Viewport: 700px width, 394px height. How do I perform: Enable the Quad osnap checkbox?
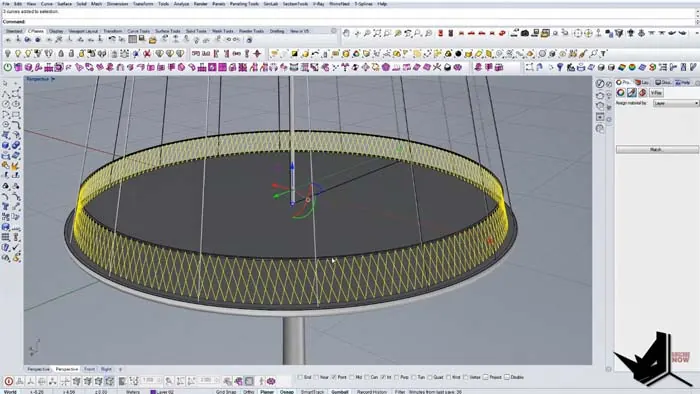[430, 377]
